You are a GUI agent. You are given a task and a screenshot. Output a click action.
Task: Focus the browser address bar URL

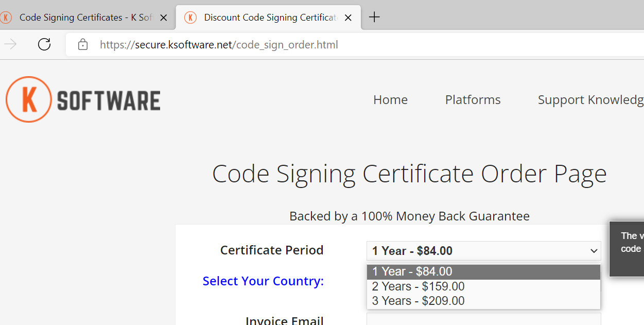click(219, 45)
